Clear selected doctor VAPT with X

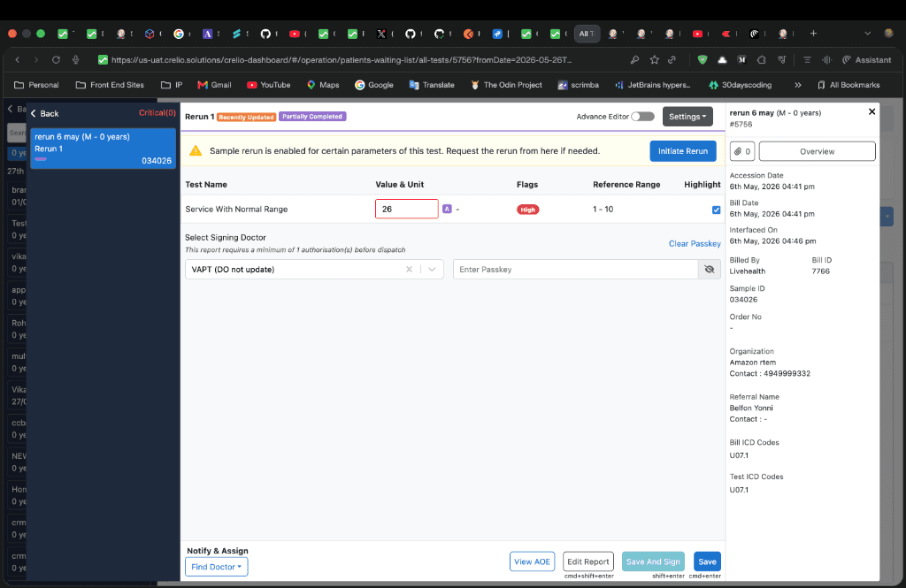pyautogui.click(x=409, y=269)
